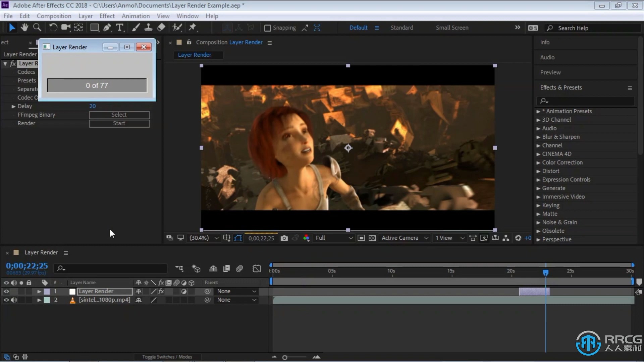This screenshot has width=644, height=362.
Task: Toggle shy switch on Layer Render layer
Action: tap(139, 291)
